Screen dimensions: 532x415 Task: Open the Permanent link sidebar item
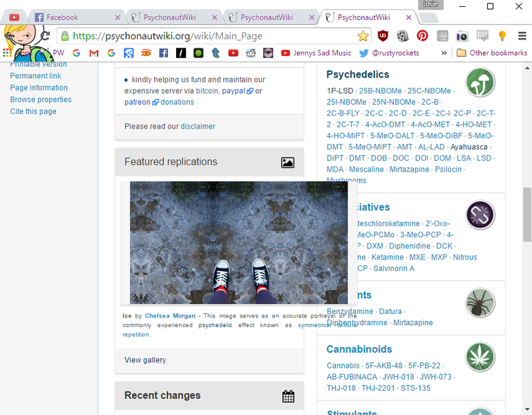[36, 75]
